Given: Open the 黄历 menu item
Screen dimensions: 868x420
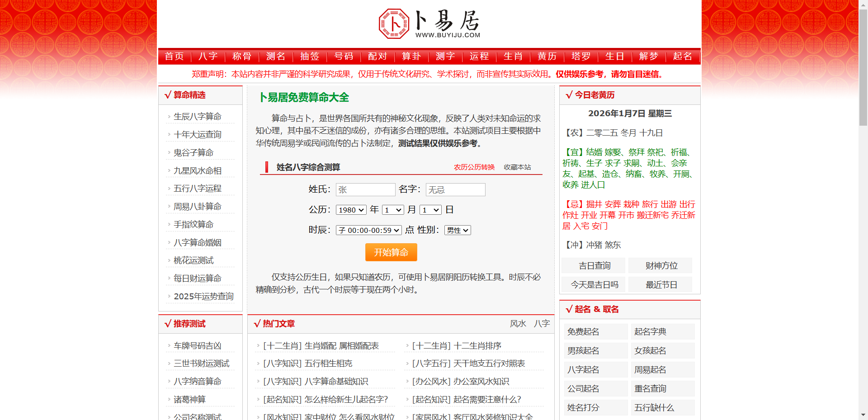Looking at the screenshot, I should (x=547, y=56).
